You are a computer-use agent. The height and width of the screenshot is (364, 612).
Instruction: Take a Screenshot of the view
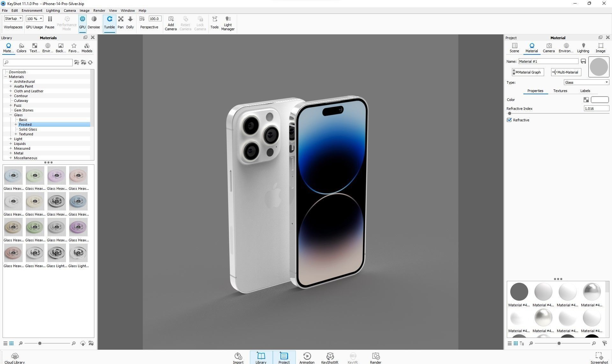[x=599, y=358]
